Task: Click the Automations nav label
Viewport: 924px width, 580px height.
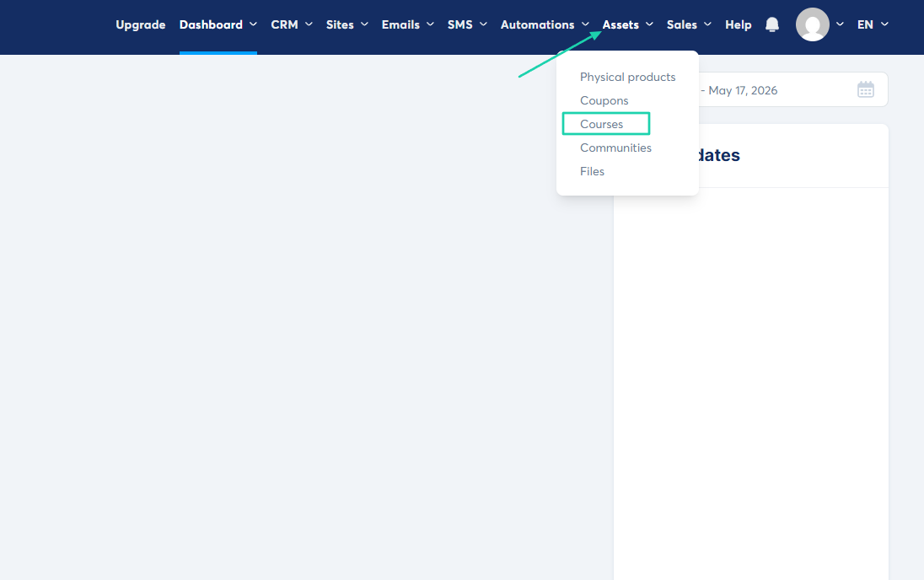Action: [x=537, y=24]
